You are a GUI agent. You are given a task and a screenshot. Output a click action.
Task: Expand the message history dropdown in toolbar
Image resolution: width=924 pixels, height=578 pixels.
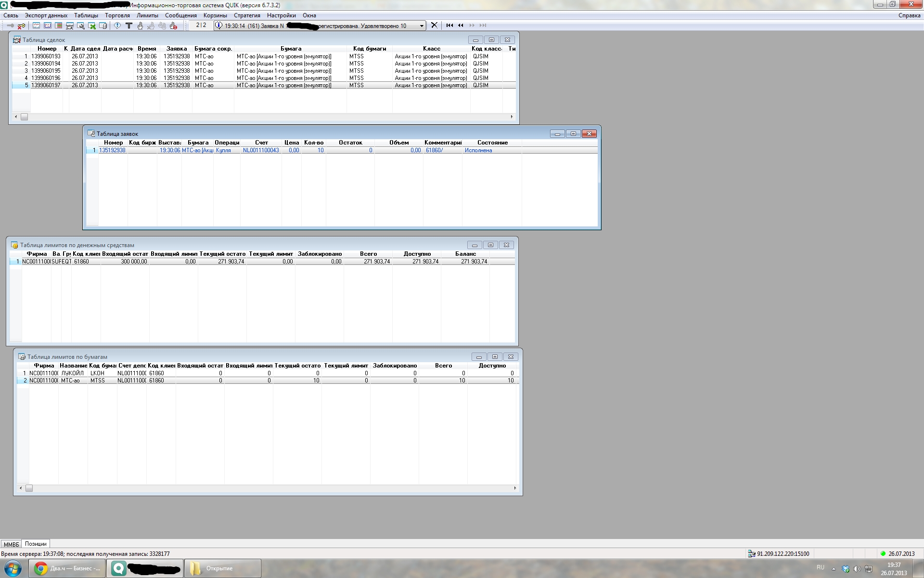[x=422, y=26]
